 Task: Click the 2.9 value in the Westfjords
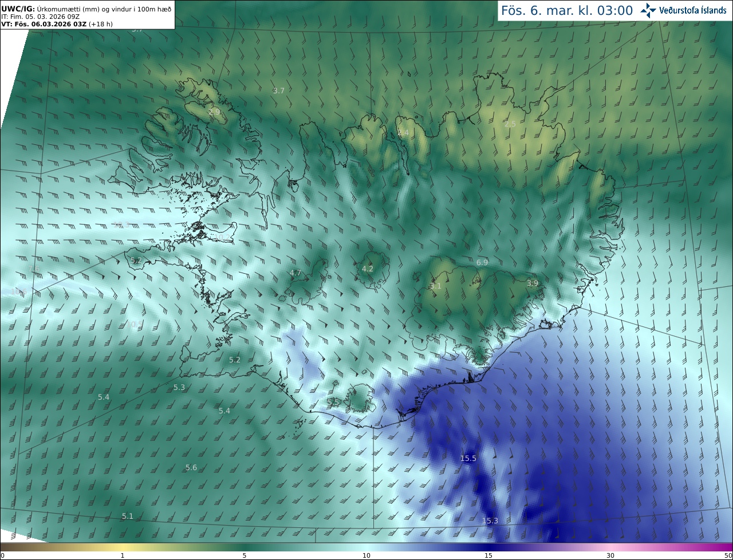[x=214, y=112]
